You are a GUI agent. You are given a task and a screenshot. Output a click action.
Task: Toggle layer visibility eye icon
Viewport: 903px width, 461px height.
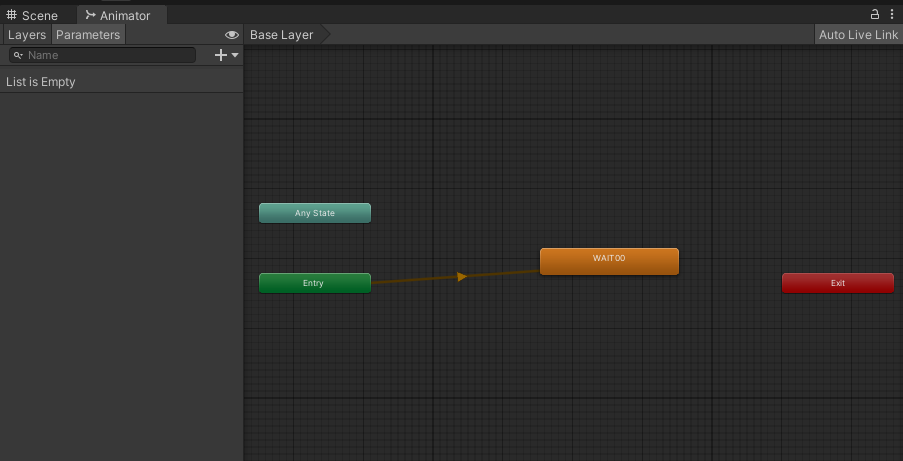click(232, 35)
